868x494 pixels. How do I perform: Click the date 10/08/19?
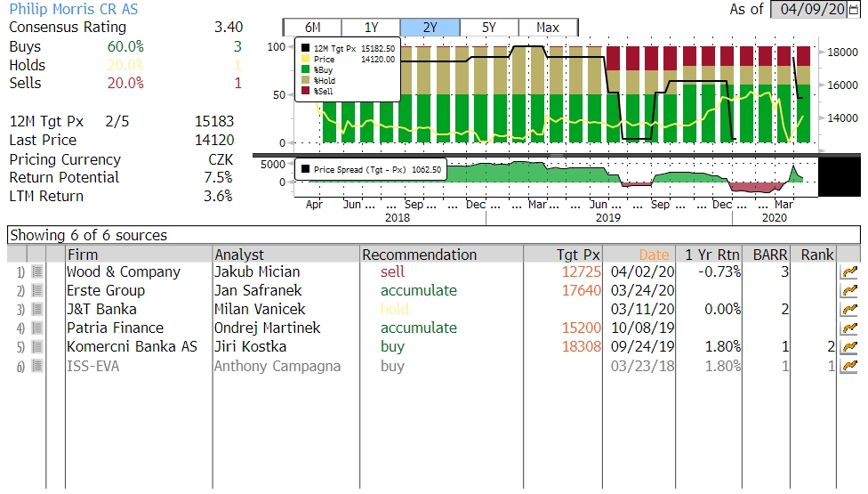[x=643, y=328]
